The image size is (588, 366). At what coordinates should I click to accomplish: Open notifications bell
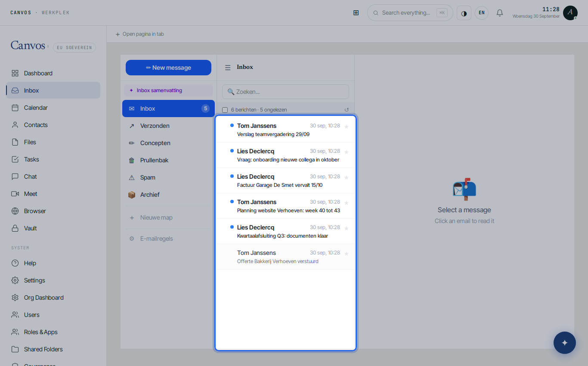click(500, 13)
